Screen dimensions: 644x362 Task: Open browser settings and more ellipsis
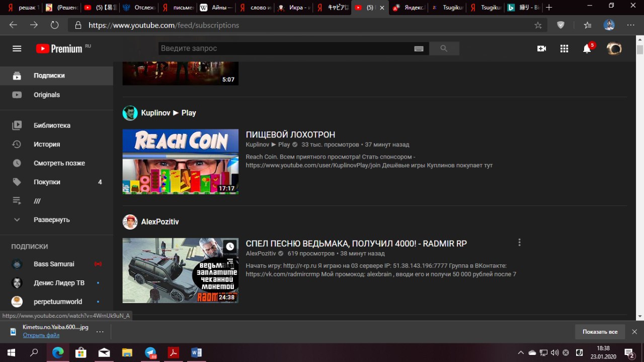click(630, 25)
